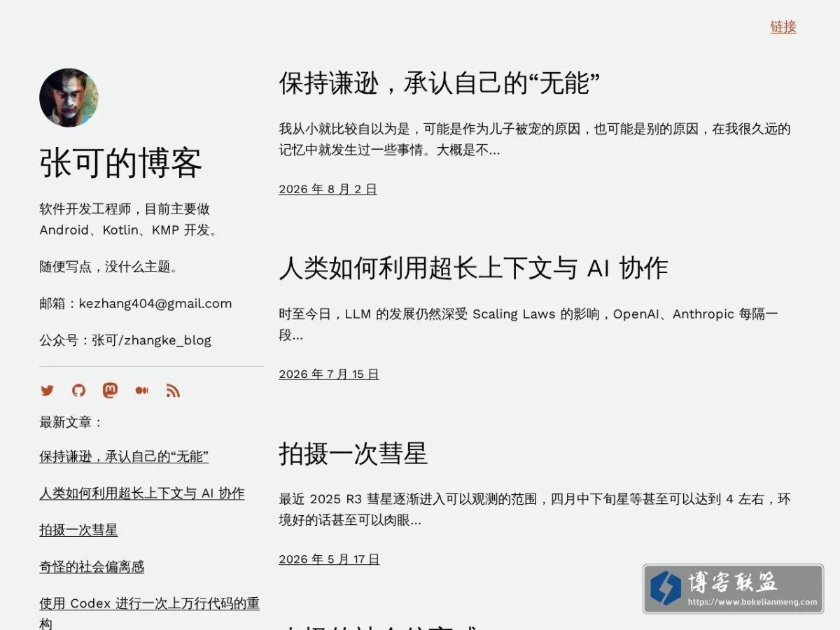Click date link 2026 年 5 月 17 日
This screenshot has height=630, width=840.
point(329,559)
